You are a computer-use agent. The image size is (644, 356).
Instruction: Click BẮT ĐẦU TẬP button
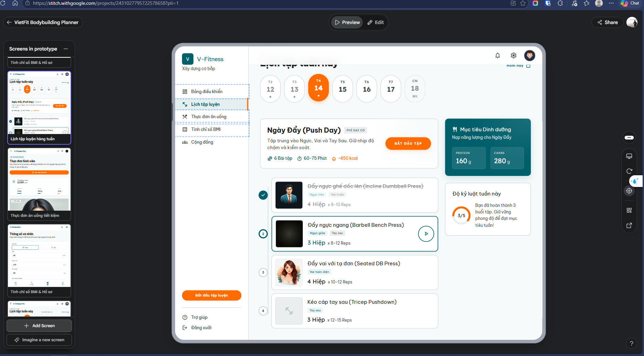(408, 143)
